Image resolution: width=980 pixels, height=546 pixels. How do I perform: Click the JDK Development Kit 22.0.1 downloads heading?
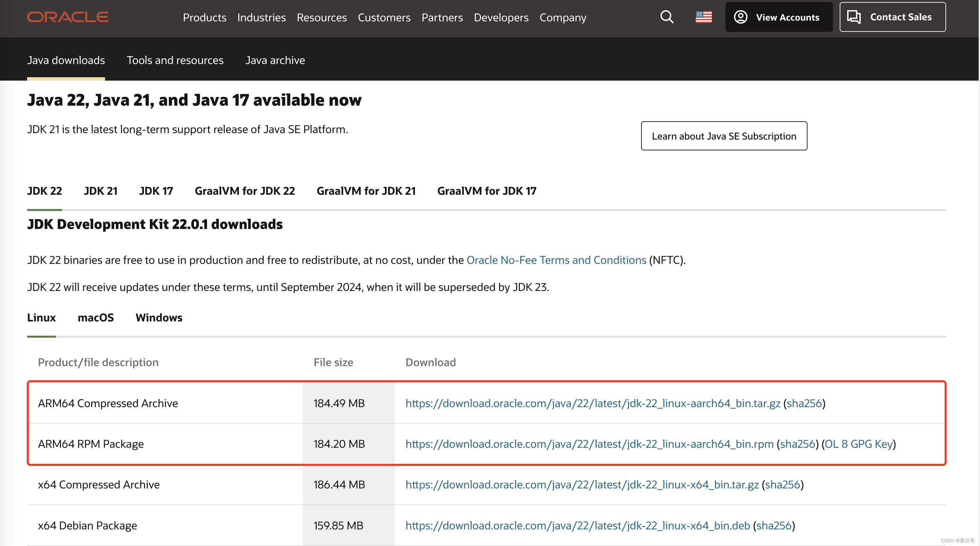coord(155,224)
